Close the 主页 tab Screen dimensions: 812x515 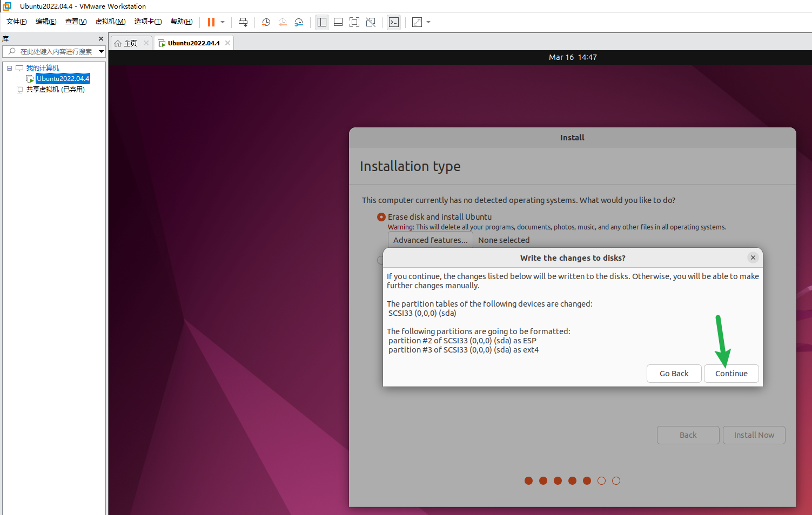(146, 43)
